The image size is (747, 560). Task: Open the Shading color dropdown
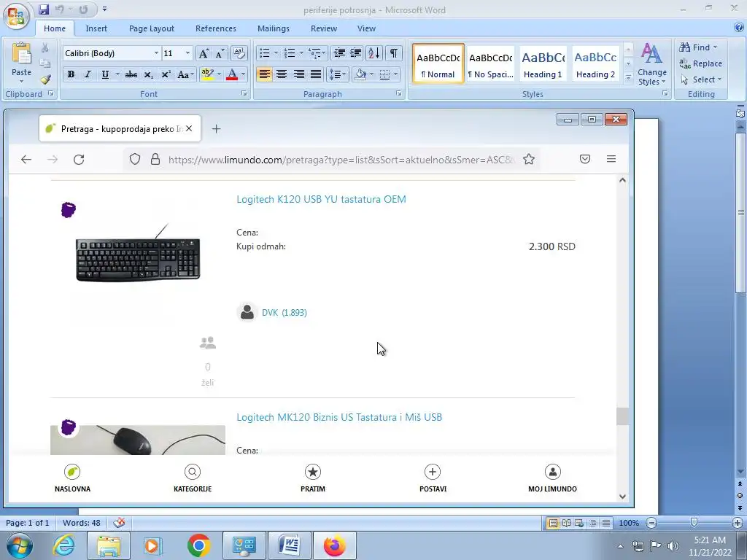(x=371, y=74)
